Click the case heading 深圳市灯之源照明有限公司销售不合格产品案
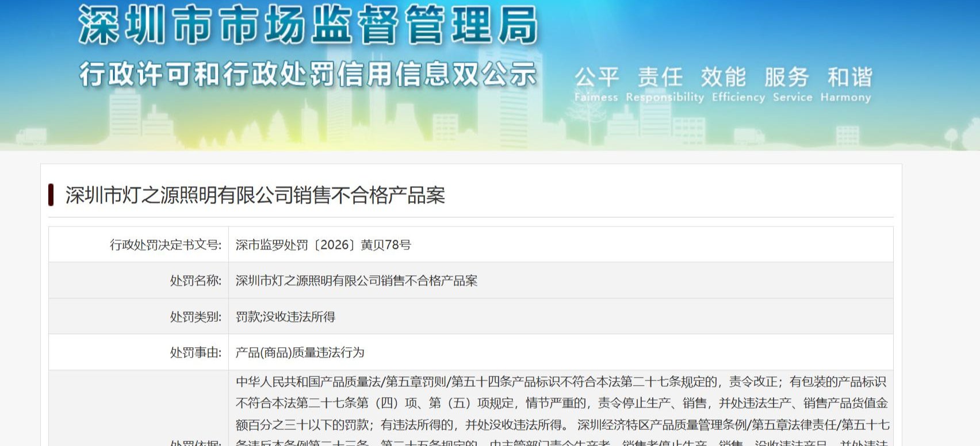 click(x=255, y=195)
